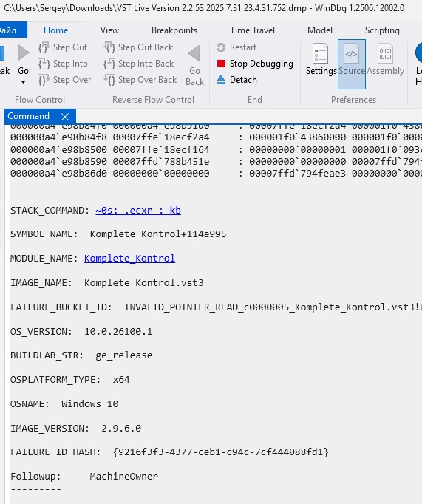
Task: Click stack address 000000a4`e98b8590 row
Action: [x=216, y=161]
